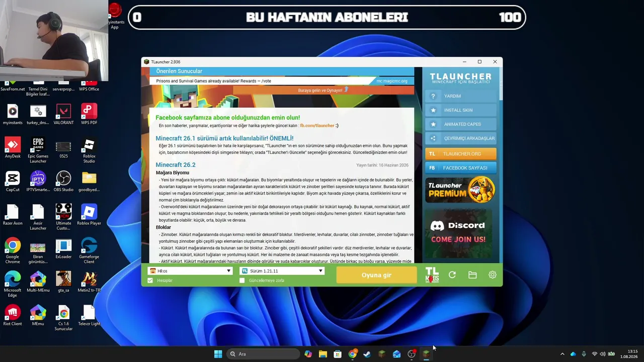Open the Epic Games Launcher shortcut
The width and height of the screenshot is (644, 362).
click(x=38, y=150)
